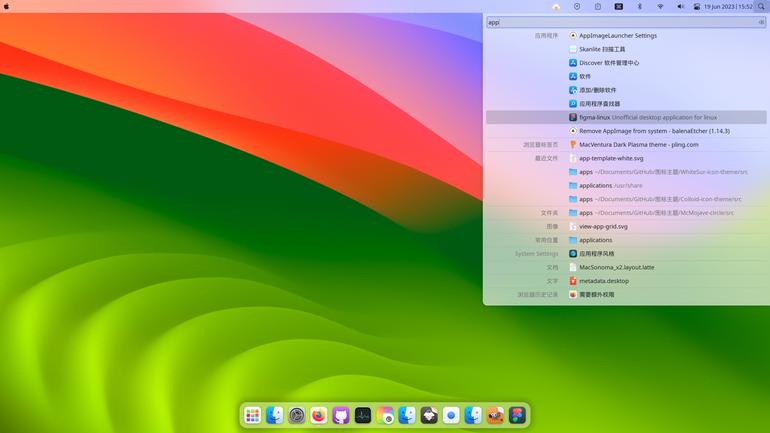The width and height of the screenshot is (770, 433).
Task: Open the volume speaker tray icon
Action: pos(681,7)
